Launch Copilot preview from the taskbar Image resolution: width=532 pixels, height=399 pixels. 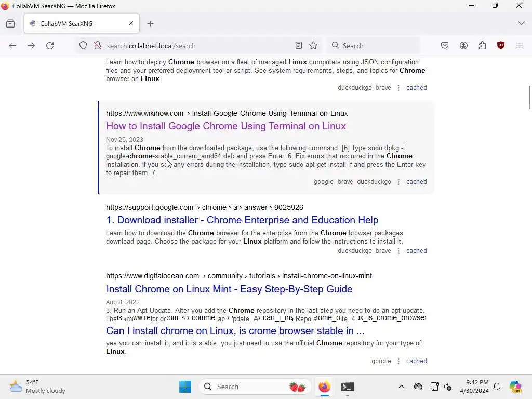(515, 387)
